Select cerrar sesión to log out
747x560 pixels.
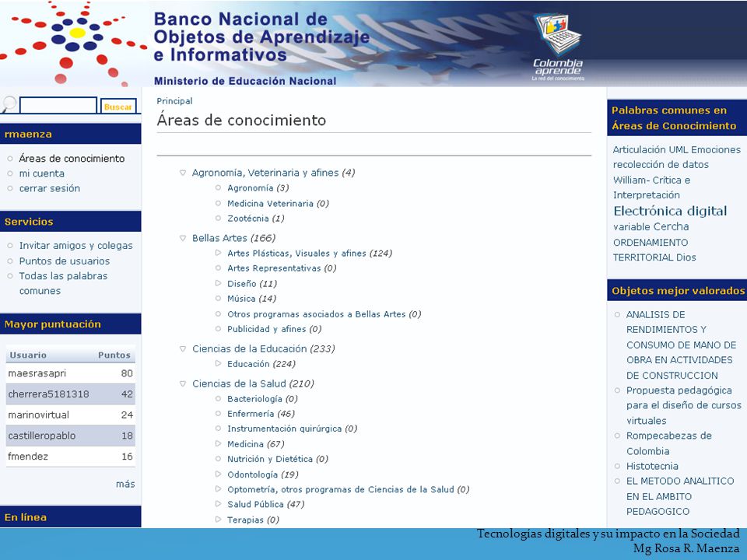(x=50, y=188)
